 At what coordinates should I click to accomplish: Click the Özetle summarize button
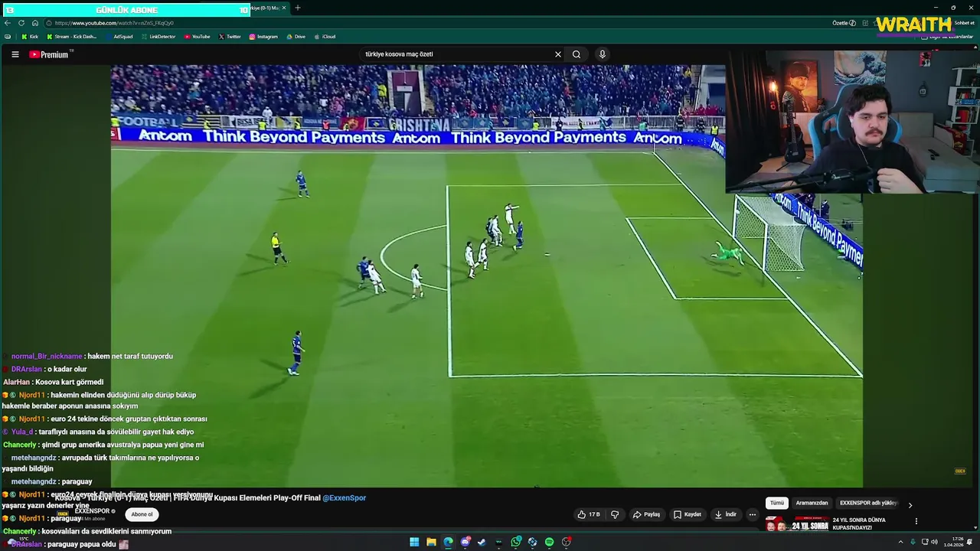pos(844,23)
